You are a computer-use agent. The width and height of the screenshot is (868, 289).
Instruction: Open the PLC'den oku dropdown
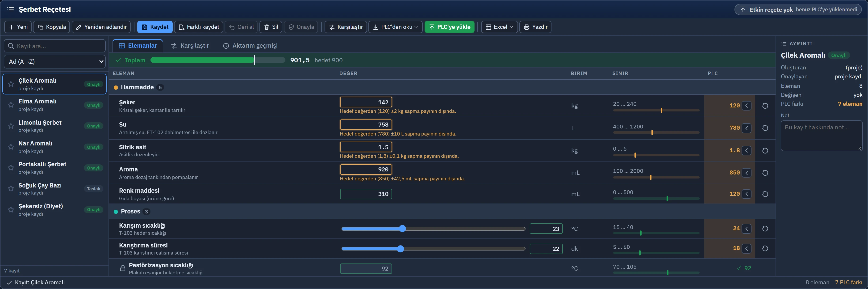396,27
